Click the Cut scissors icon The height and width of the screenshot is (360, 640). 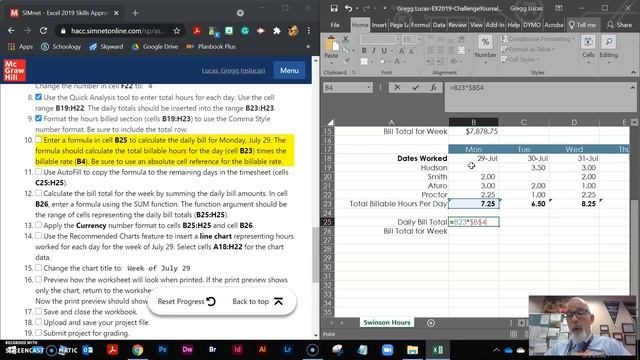point(346,40)
